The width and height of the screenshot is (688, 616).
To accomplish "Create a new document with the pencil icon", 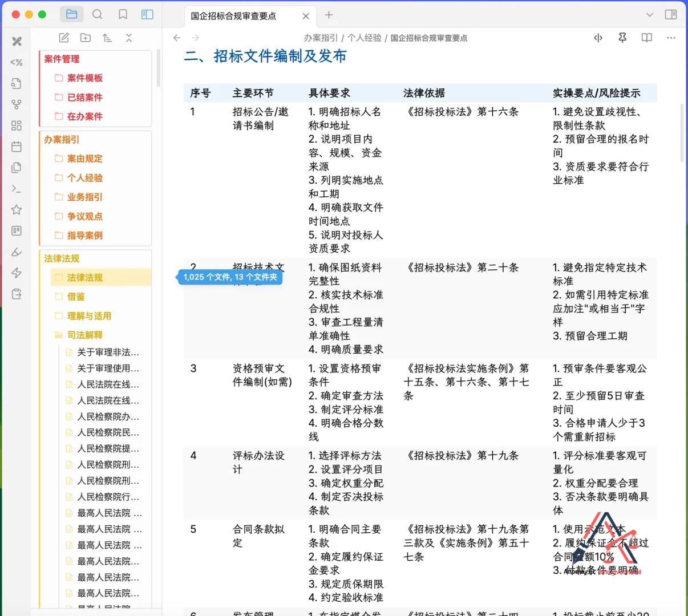I will click(63, 38).
